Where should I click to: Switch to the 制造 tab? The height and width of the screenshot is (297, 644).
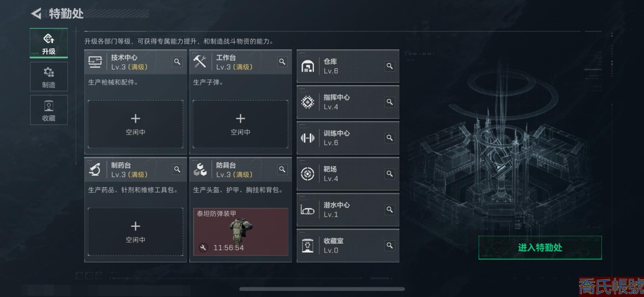[x=49, y=77]
